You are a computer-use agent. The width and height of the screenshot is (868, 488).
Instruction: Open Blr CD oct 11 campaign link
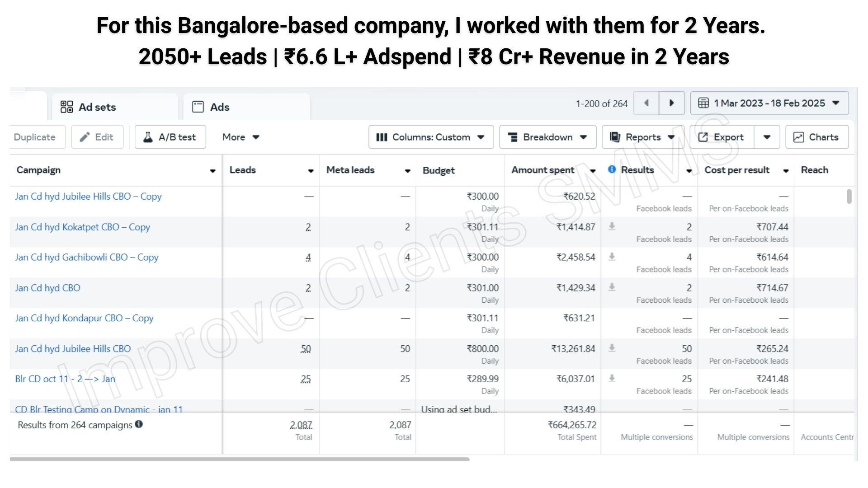(65, 379)
